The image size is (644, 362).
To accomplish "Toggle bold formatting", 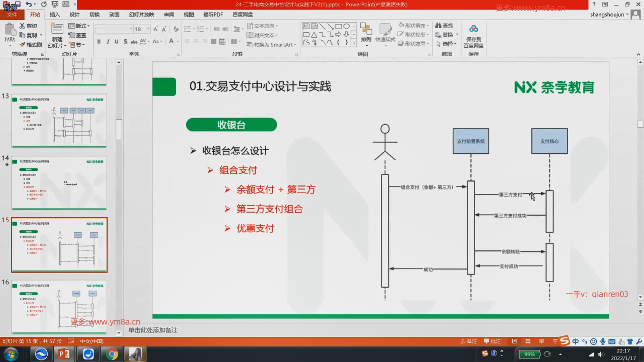I will (x=99, y=42).
